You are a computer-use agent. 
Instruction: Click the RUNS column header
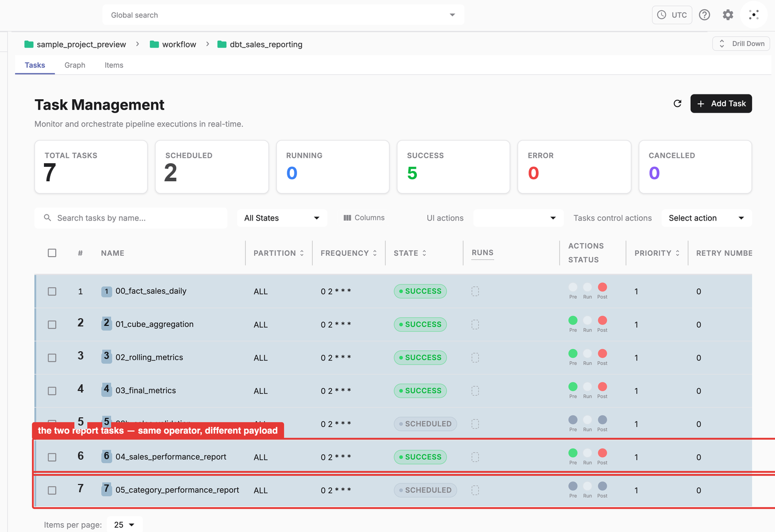pos(483,253)
